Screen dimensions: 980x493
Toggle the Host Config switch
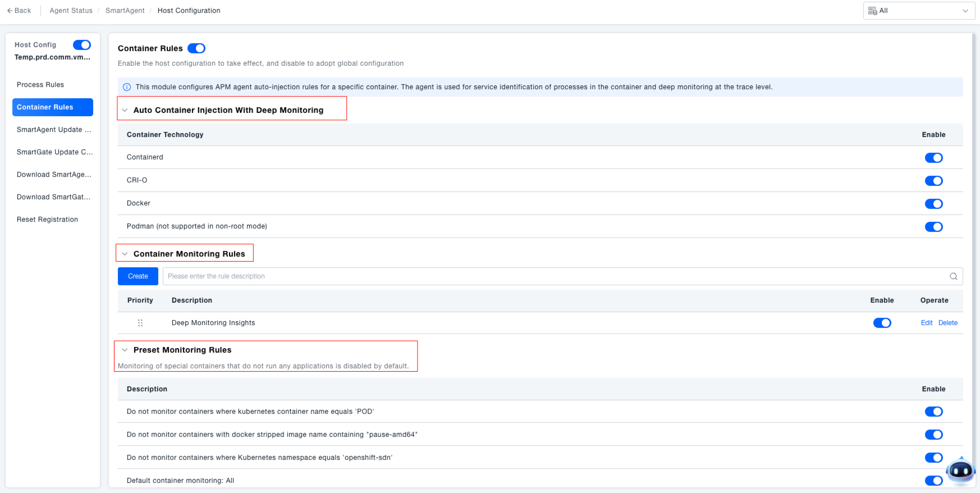82,45
